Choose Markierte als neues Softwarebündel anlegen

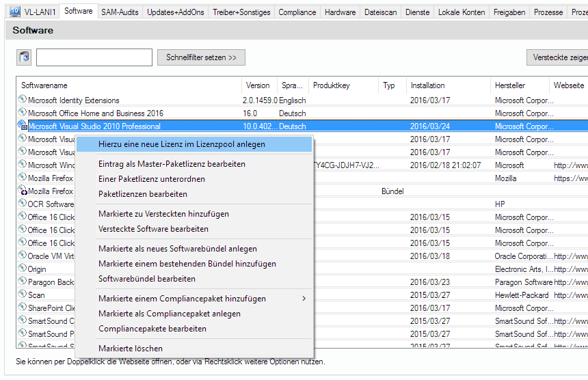click(x=194, y=249)
